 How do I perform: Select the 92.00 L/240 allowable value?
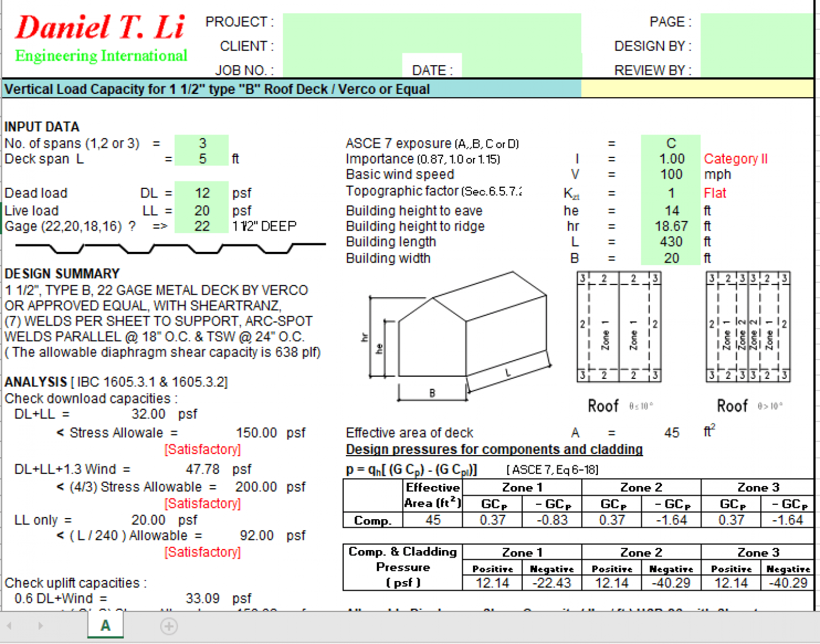(256, 535)
